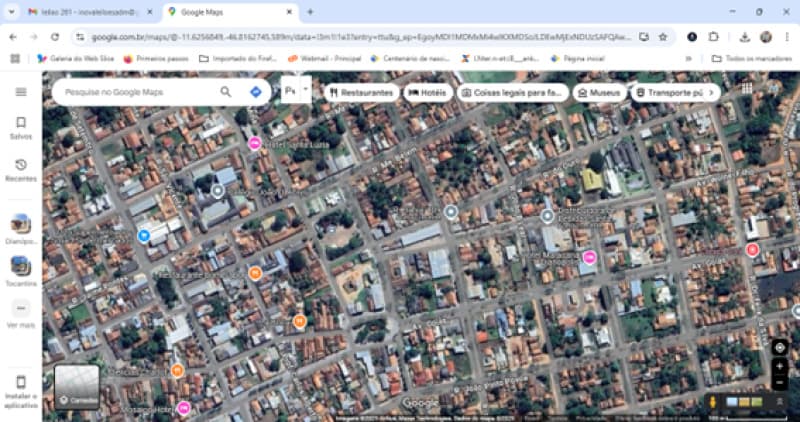Open the Todos os marcadores folder
This screenshot has width=800, height=422.
(752, 59)
